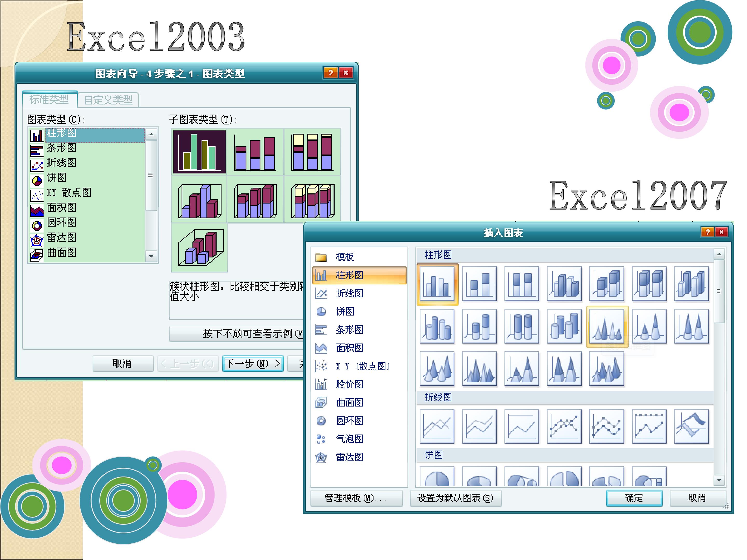Click the 取消 button in Chart Wizard
Image resolution: width=747 pixels, height=560 pixels.
(123, 363)
